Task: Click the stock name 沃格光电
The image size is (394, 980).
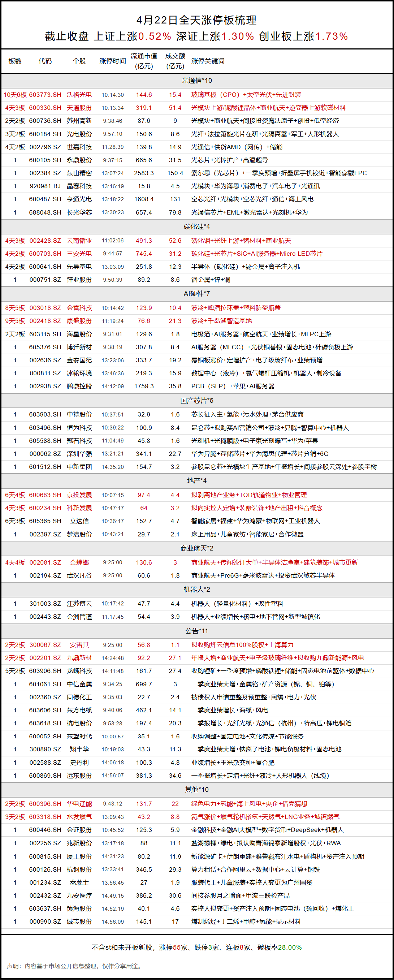Action: coord(79,95)
